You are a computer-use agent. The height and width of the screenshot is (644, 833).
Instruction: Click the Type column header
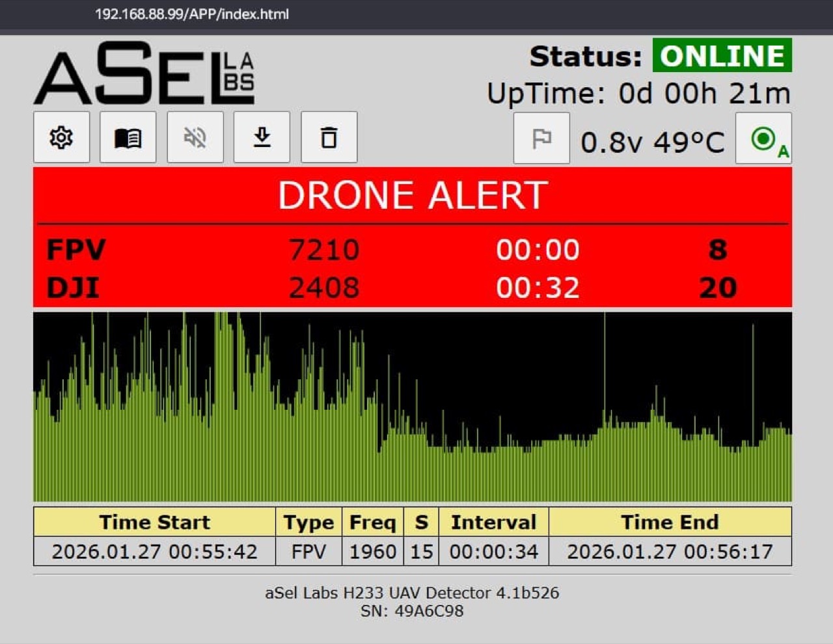[308, 522]
